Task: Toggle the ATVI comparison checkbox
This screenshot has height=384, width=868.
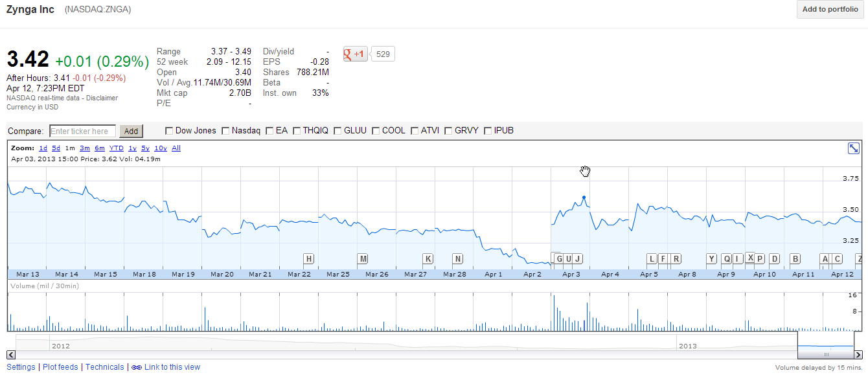Action: click(x=415, y=131)
